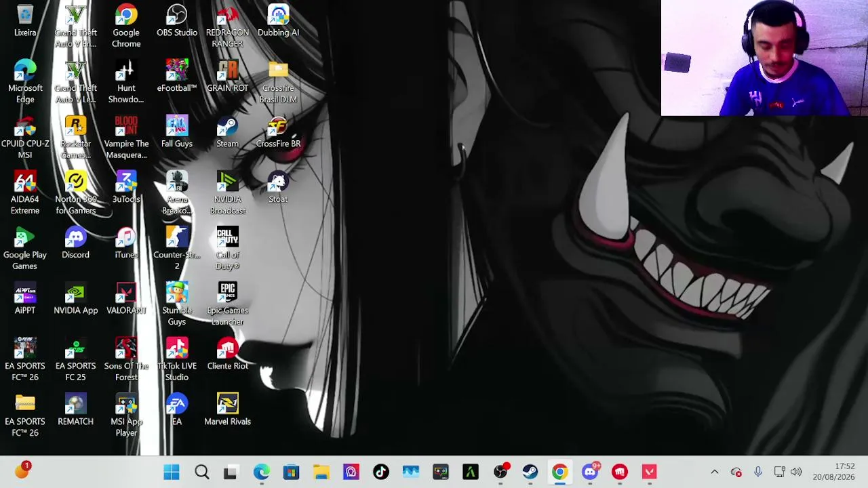This screenshot has height=488, width=868.
Task: Select the EA app desktop shortcut
Action: (177, 410)
